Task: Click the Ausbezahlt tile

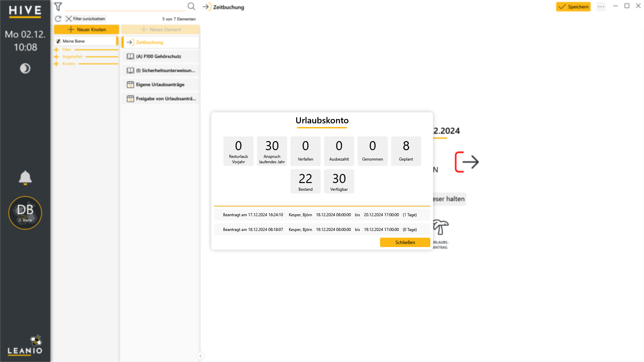Action: (339, 151)
